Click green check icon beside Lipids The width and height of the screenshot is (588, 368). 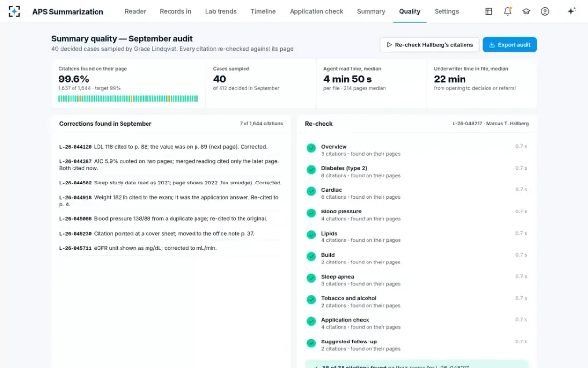click(311, 235)
